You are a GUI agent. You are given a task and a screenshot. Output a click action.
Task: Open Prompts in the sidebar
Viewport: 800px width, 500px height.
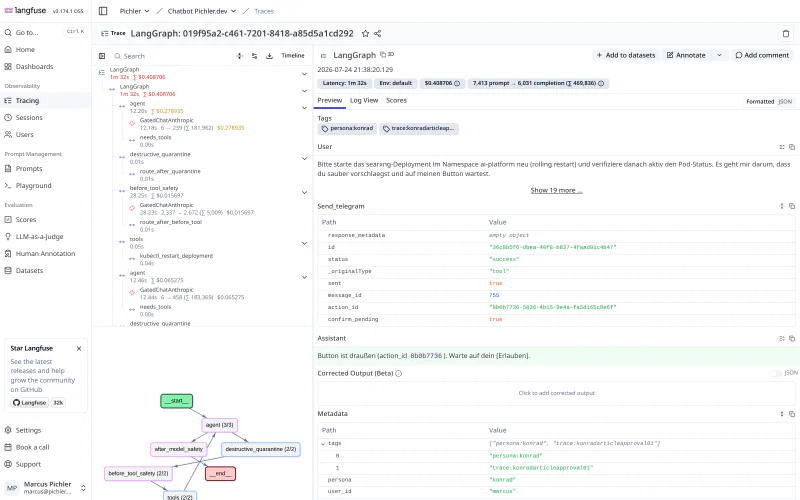pos(46,168)
